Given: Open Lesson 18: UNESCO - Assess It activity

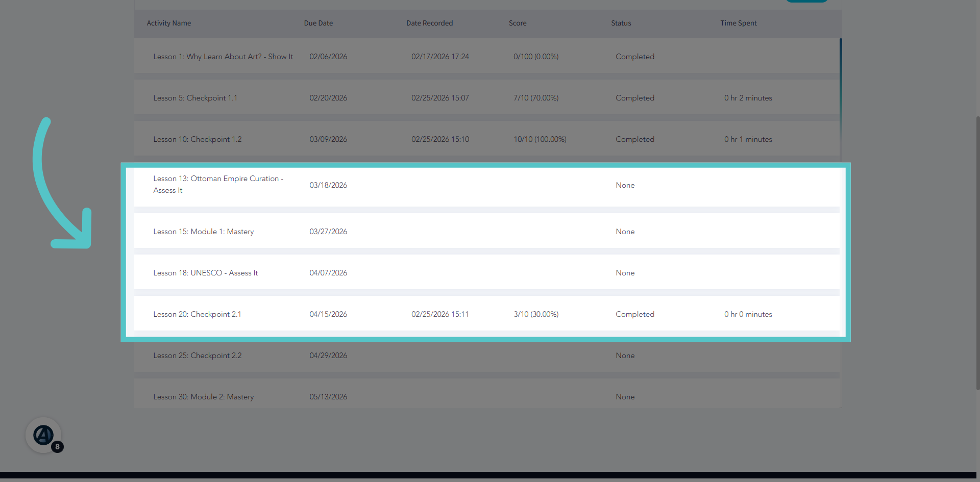Looking at the screenshot, I should coord(206,273).
